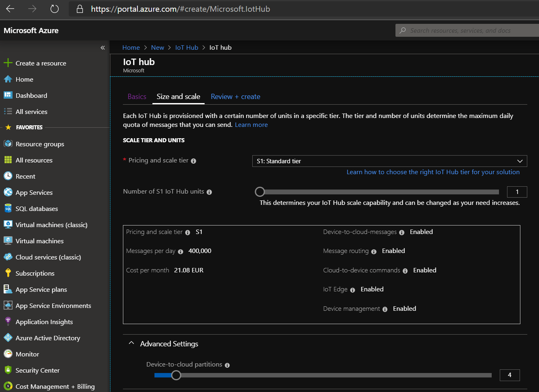The image size is (539, 392).
Task: Click the info icon beside Pricing and scale tier
Action: click(x=193, y=161)
